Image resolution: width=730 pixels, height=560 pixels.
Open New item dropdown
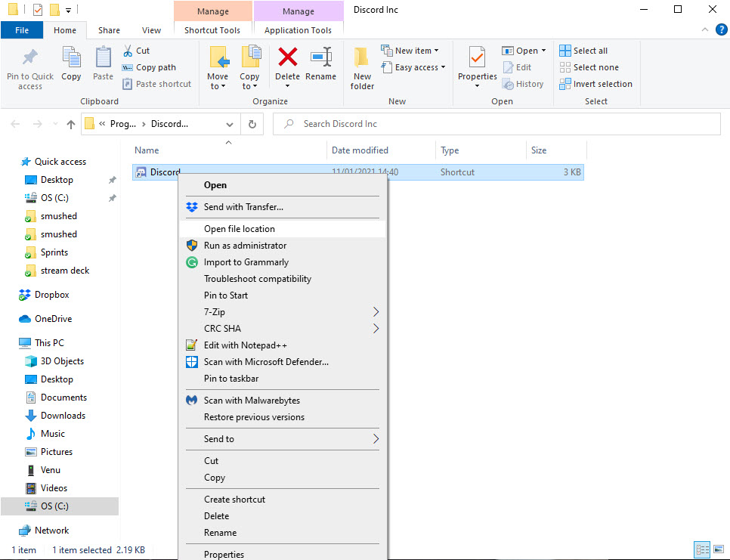(436, 51)
